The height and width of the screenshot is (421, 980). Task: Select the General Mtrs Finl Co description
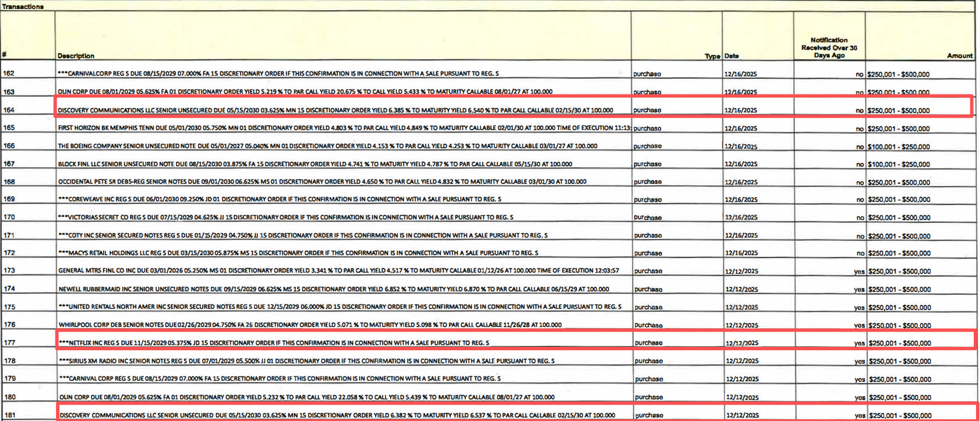tap(339, 270)
